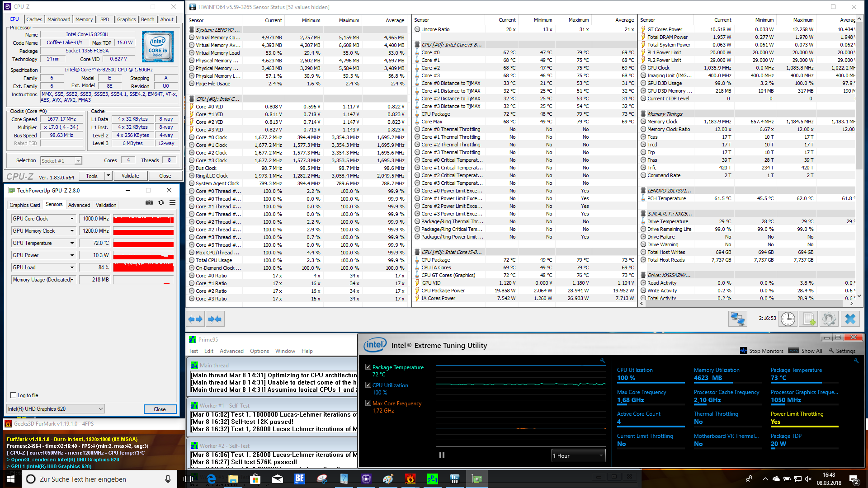Image resolution: width=868 pixels, height=488 pixels.
Task: Click CPU-Z chip icon in taskbar
Action: (x=366, y=479)
